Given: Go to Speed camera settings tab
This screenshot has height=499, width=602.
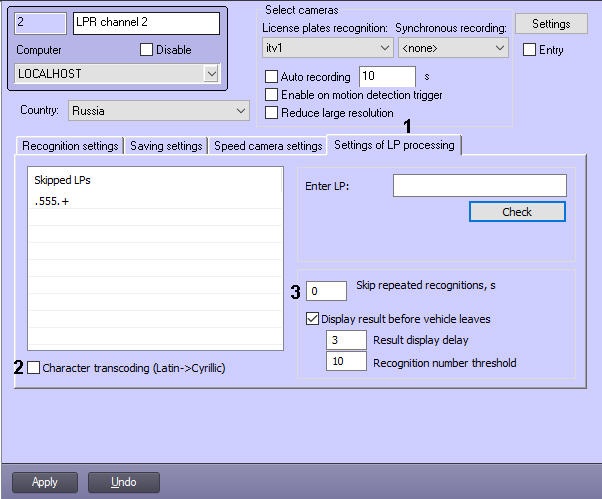Looking at the screenshot, I should click(x=268, y=146).
